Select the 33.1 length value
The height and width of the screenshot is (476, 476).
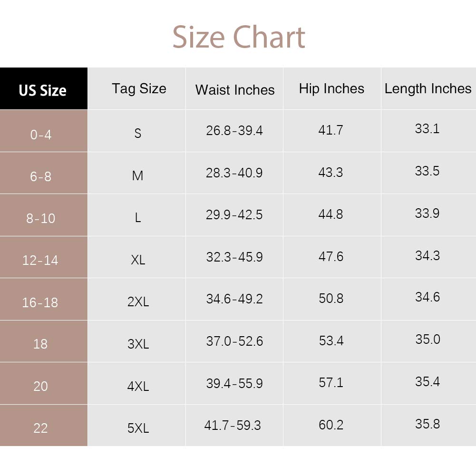pos(427,129)
